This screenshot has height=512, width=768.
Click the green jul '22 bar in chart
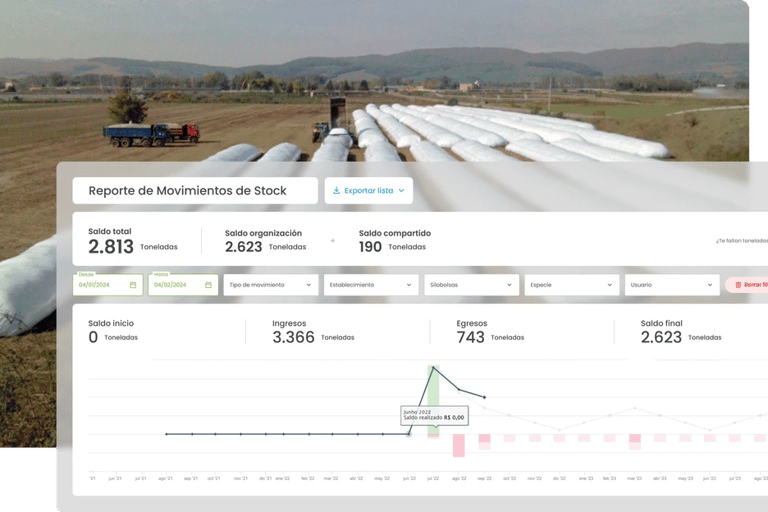tap(433, 401)
